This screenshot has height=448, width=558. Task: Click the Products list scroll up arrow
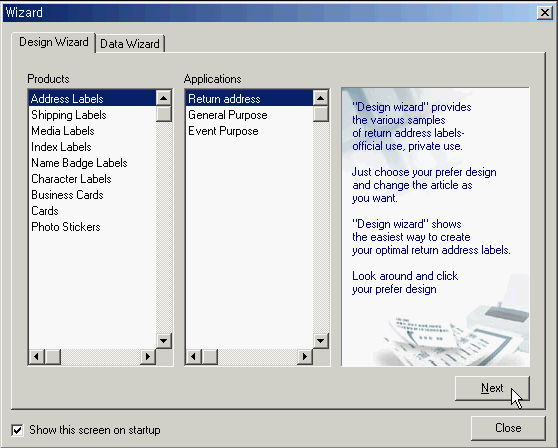coord(164,98)
